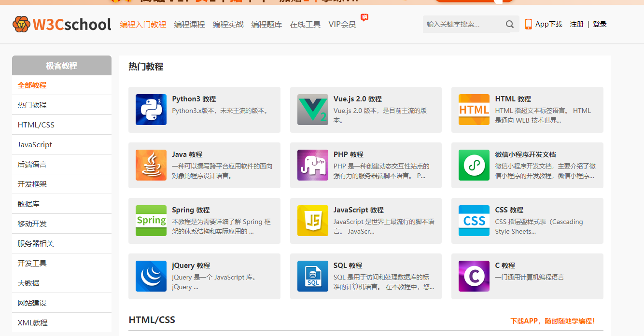Click the 登录 link
Screen dimensions: 644x336
pos(600,24)
